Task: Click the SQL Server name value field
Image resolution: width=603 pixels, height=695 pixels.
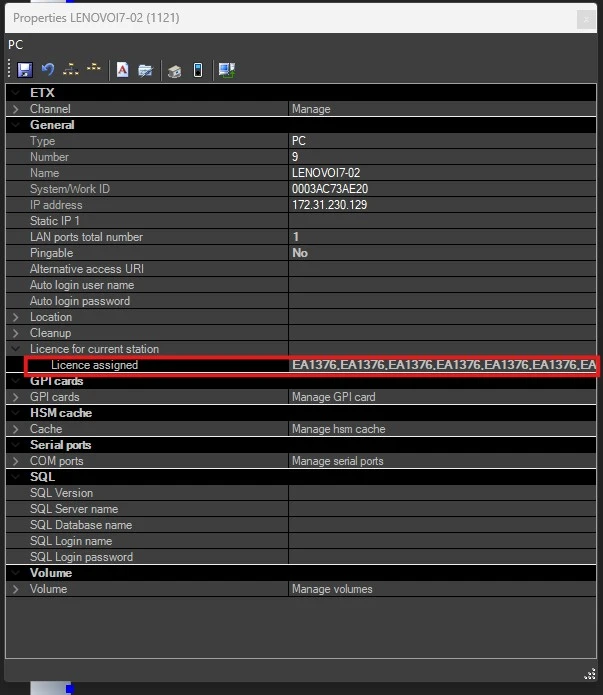Action: [440, 509]
